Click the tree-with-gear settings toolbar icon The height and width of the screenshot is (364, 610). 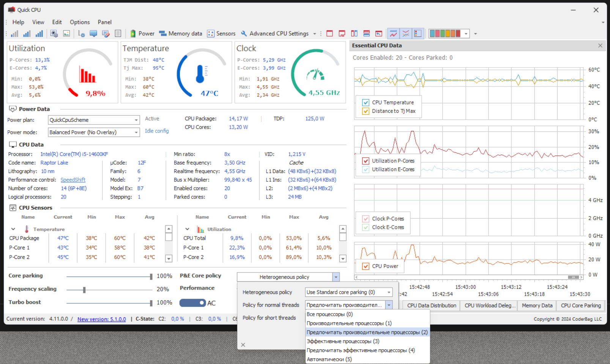(x=81, y=34)
